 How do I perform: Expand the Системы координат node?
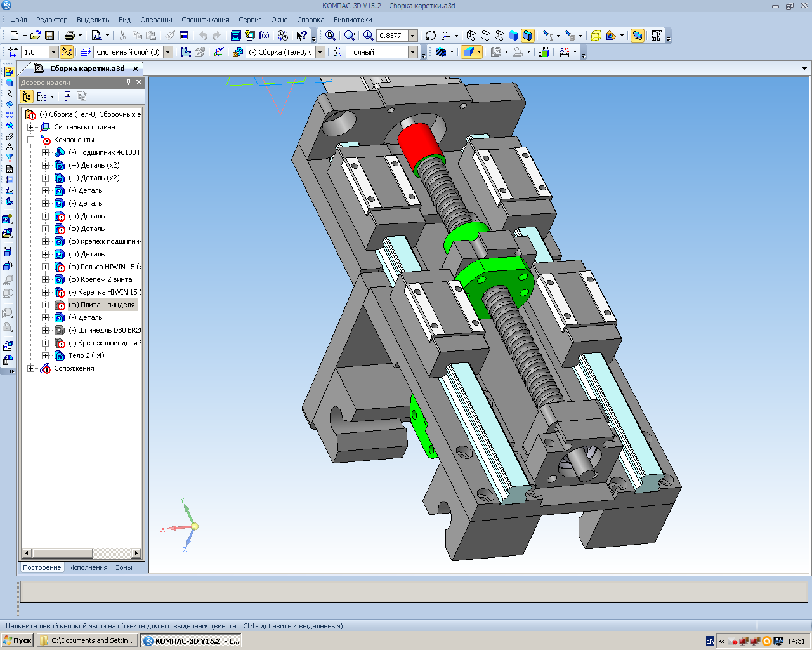30,127
